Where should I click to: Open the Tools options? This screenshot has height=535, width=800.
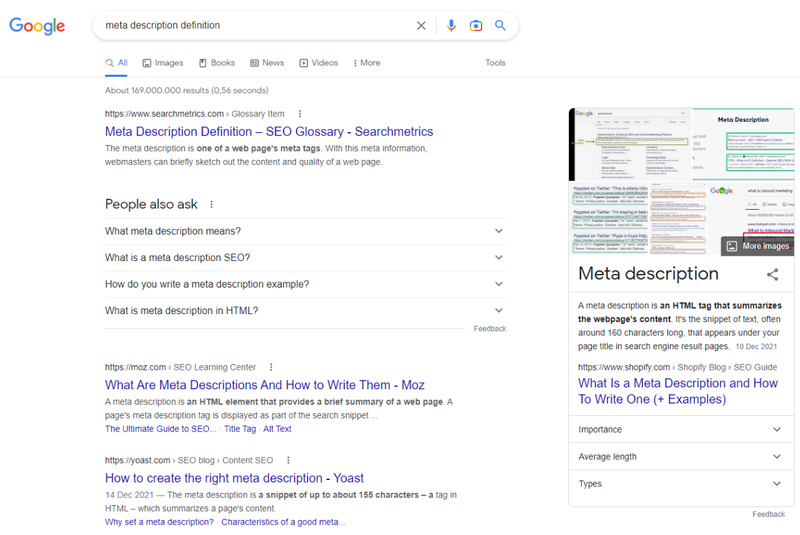[x=495, y=63]
